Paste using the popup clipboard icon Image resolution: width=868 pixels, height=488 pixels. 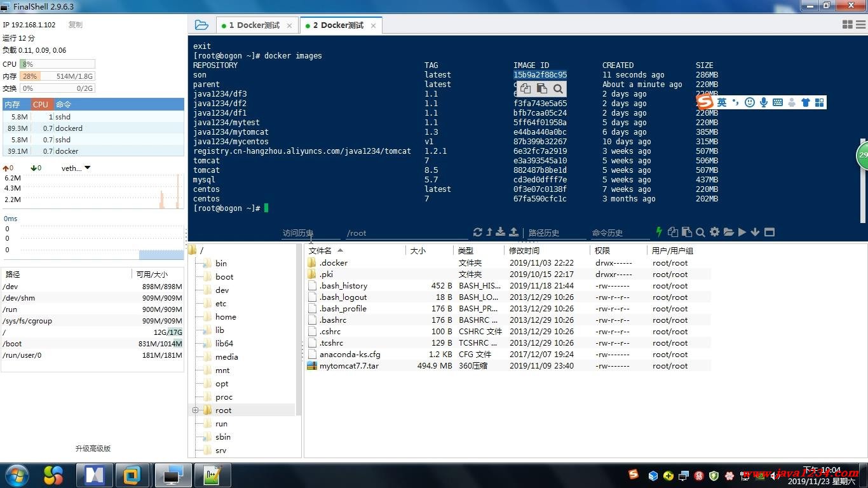click(541, 89)
